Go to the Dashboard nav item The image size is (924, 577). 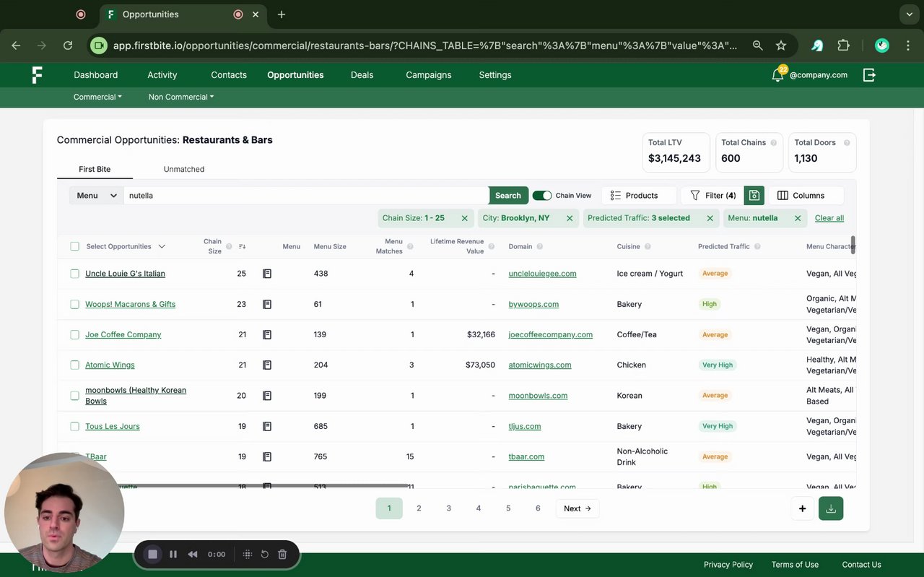coord(95,75)
